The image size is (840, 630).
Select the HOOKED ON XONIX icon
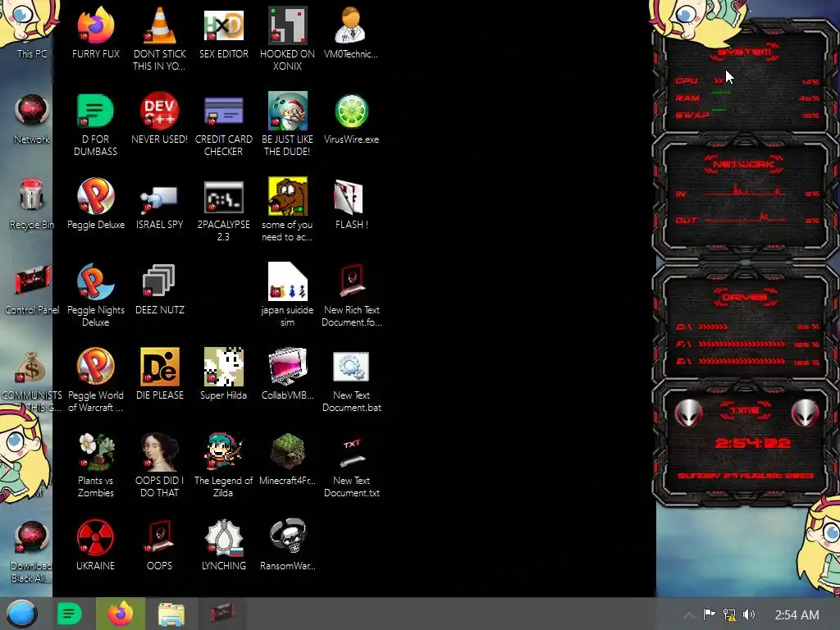click(287, 38)
